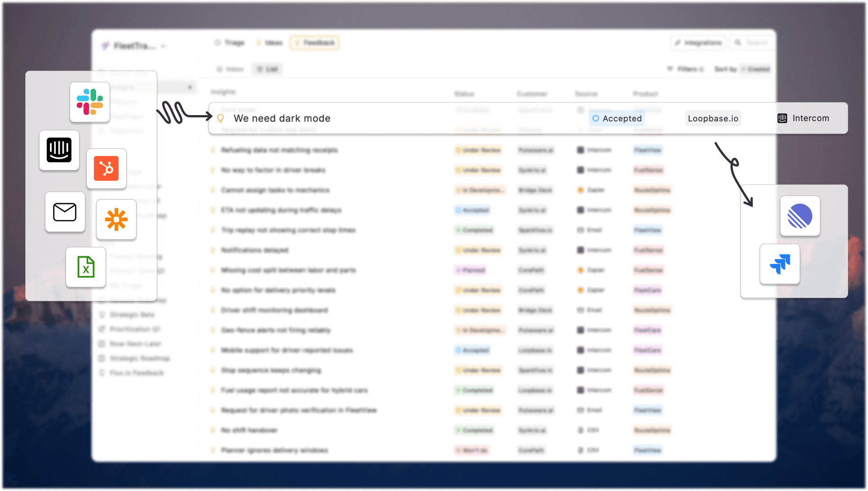The width and height of the screenshot is (868, 491).
Task: Choose the Excel spreadsheet file icon
Action: pyautogui.click(x=86, y=267)
